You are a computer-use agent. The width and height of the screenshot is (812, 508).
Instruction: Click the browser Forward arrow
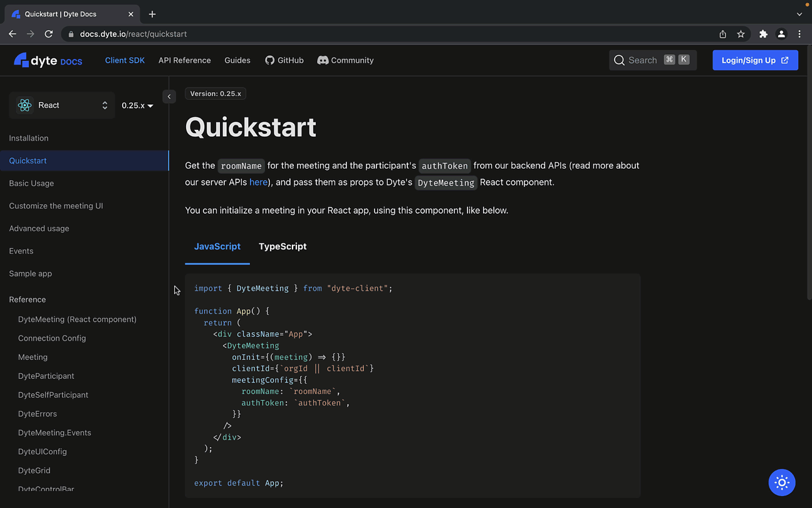(30, 34)
